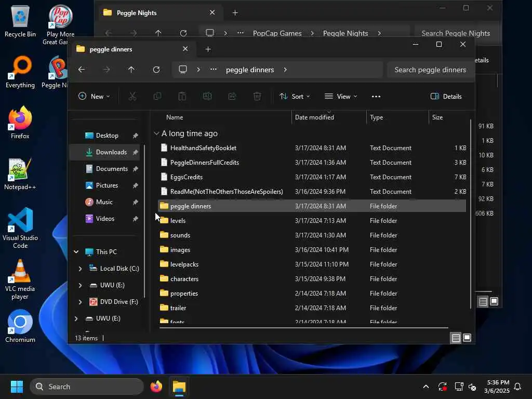Click the Search peggle dinners box
The height and width of the screenshot is (399, 532).
(x=430, y=70)
